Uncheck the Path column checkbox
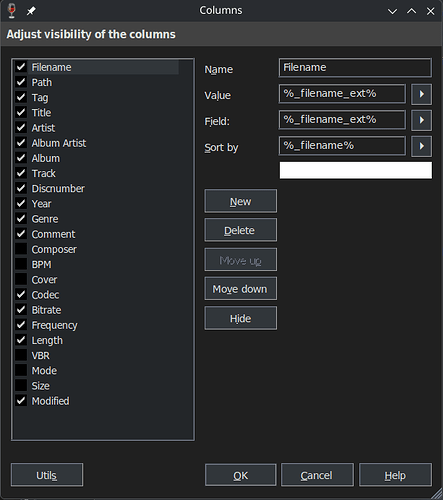 (x=21, y=82)
